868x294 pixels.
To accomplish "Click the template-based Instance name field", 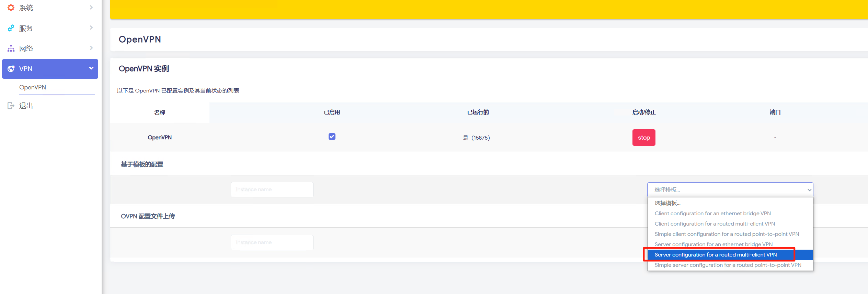I will point(272,190).
